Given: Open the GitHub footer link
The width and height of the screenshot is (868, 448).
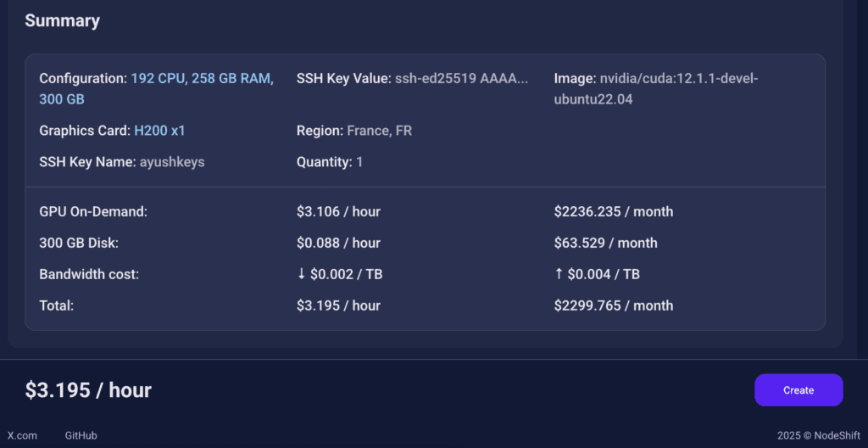Looking at the screenshot, I should tap(81, 435).
